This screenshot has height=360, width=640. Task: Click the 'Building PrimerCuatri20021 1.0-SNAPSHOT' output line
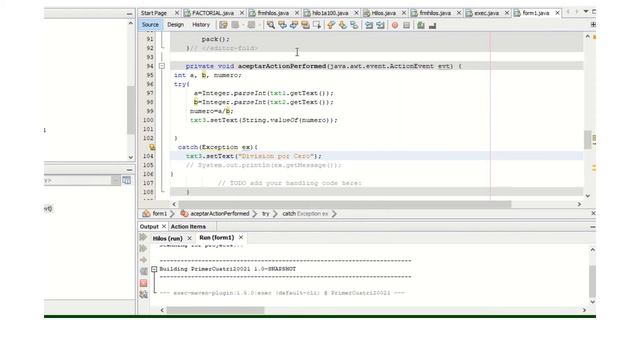pyautogui.click(x=227, y=269)
